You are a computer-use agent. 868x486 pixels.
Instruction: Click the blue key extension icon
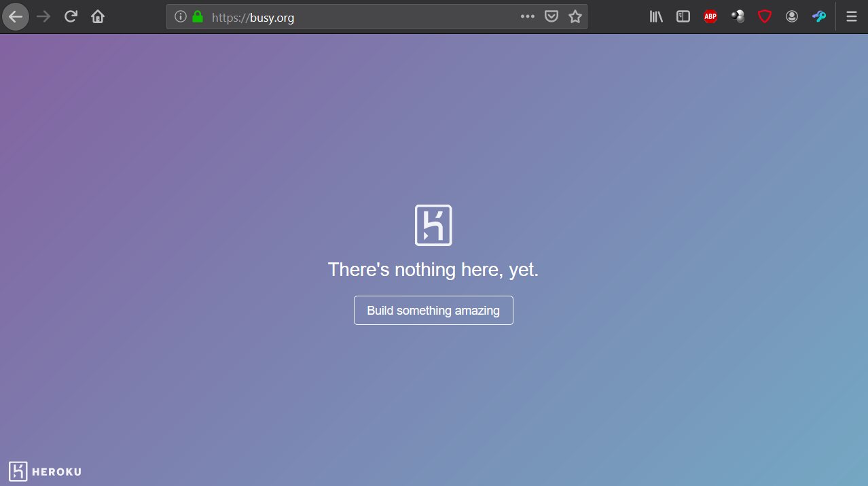(819, 16)
